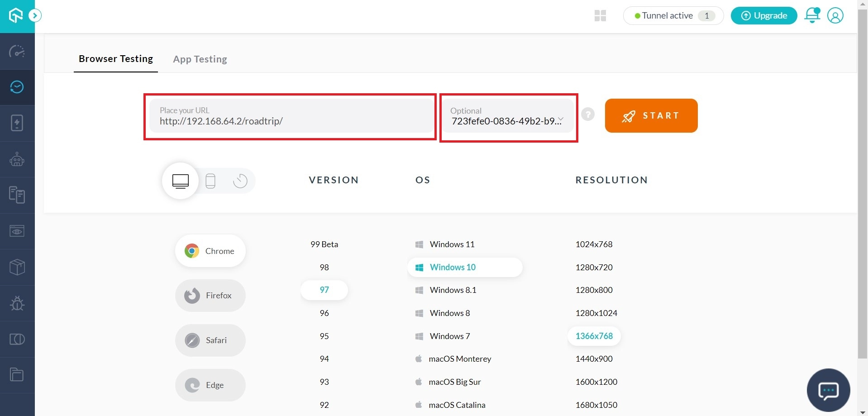Select the Browser Testing tab

pyautogui.click(x=116, y=59)
